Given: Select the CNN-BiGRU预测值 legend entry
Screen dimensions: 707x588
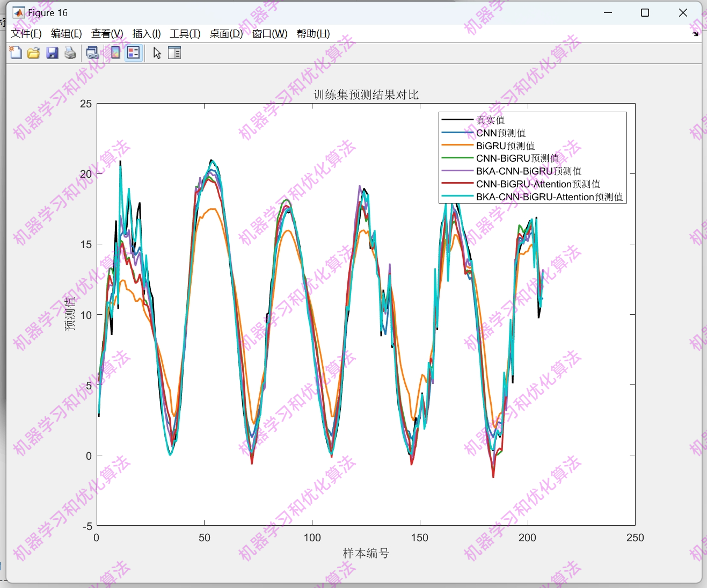Looking at the screenshot, I should [x=518, y=158].
